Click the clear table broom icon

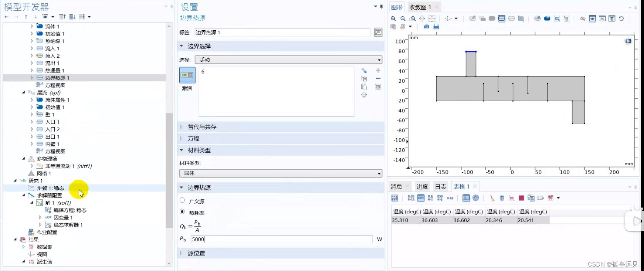pyautogui.click(x=492, y=198)
